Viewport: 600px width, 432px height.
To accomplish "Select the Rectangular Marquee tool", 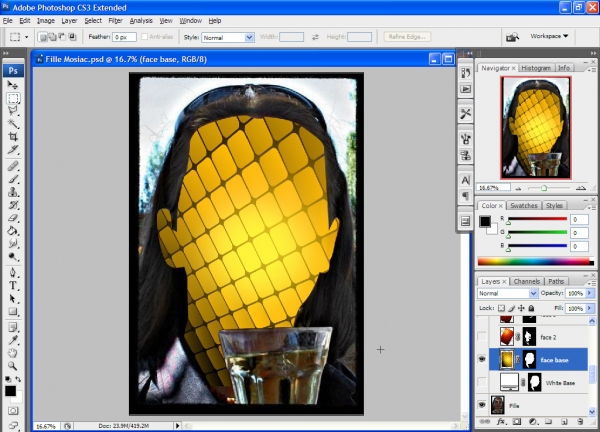I will click(13, 98).
